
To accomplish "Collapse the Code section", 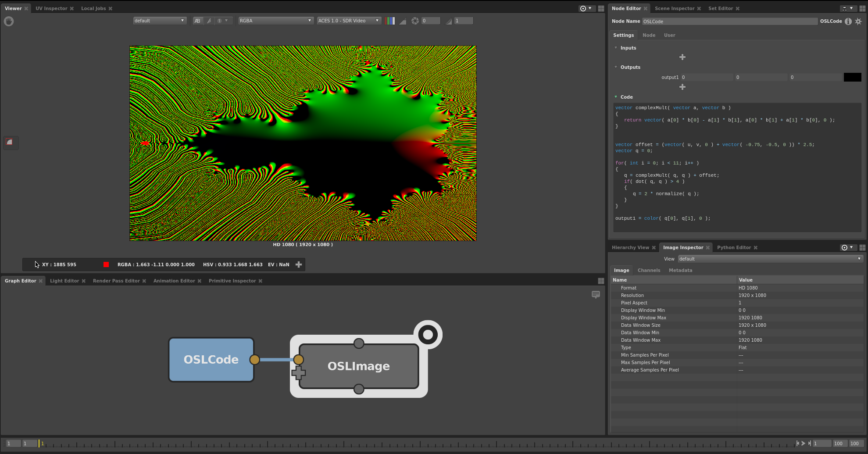I will pyautogui.click(x=616, y=97).
